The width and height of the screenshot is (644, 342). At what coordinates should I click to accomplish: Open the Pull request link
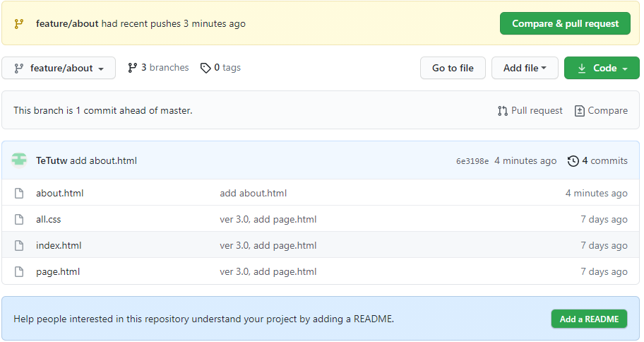pyautogui.click(x=530, y=110)
